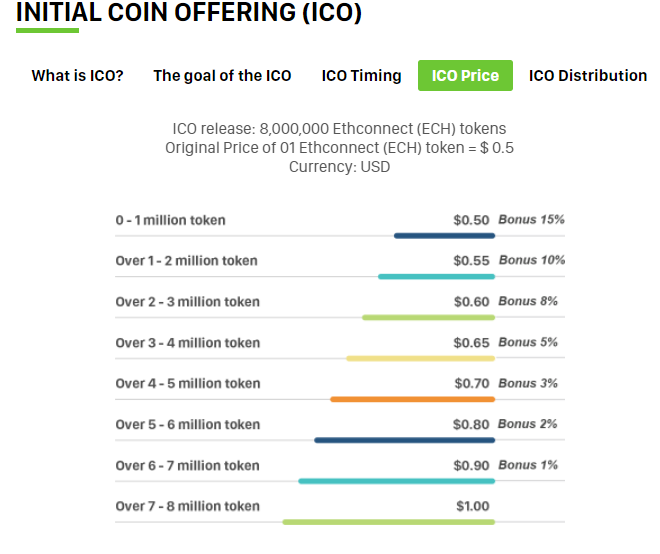Click the teal bar under $0.55
This screenshot has height=554, width=660.
436,276
